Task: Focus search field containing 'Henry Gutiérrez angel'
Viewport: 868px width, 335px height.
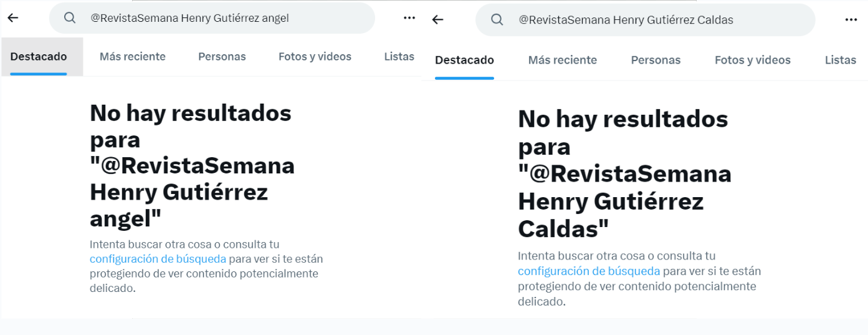Action: [212, 18]
